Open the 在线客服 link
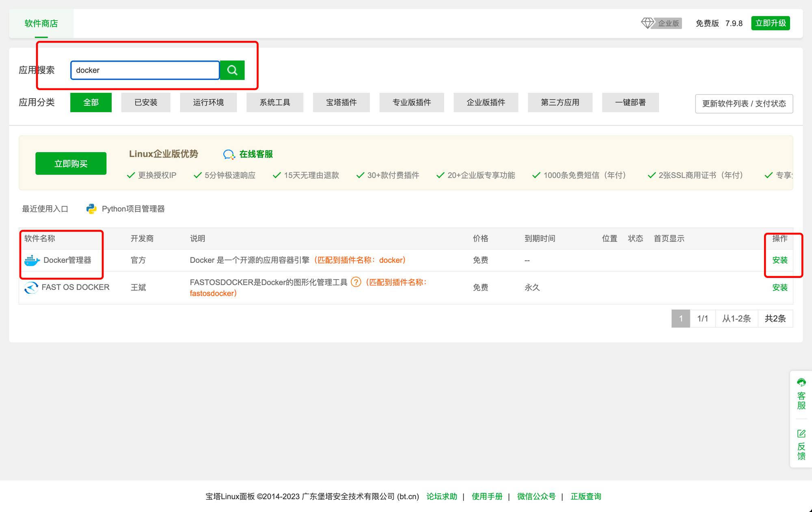 [256, 154]
